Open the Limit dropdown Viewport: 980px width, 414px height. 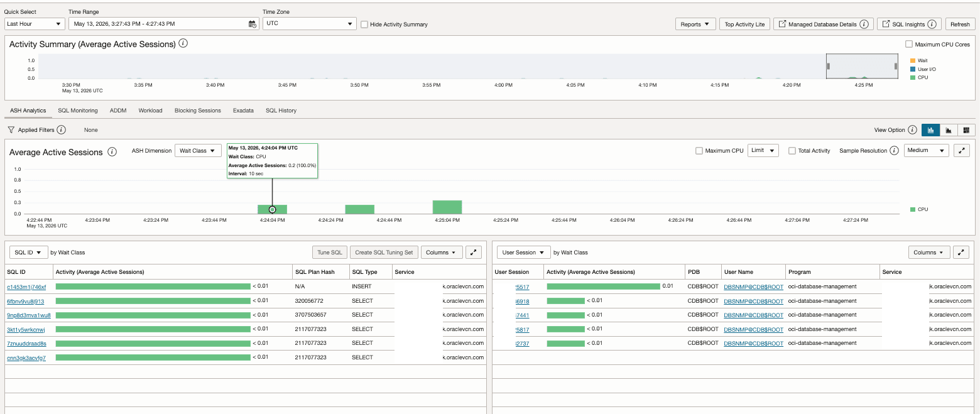763,151
